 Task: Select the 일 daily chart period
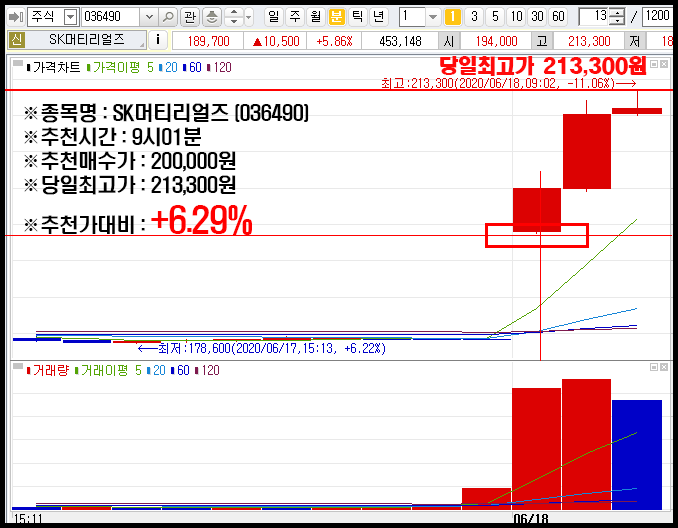pyautogui.click(x=274, y=17)
